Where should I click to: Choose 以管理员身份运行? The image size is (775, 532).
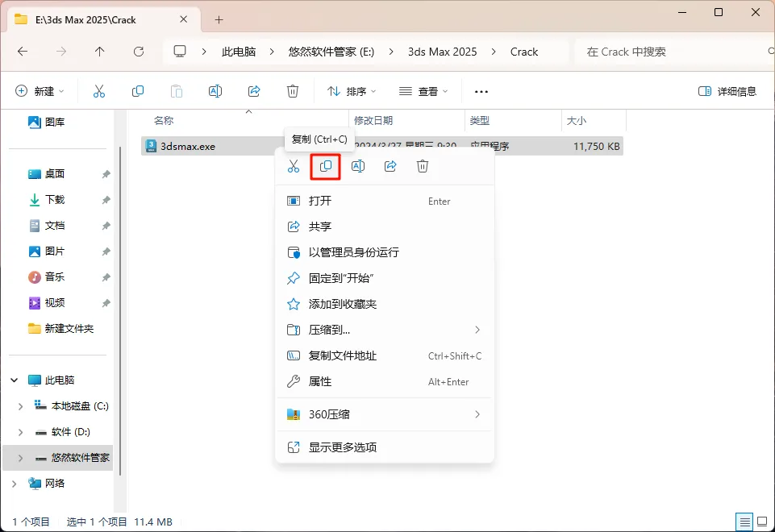pyautogui.click(x=385, y=252)
